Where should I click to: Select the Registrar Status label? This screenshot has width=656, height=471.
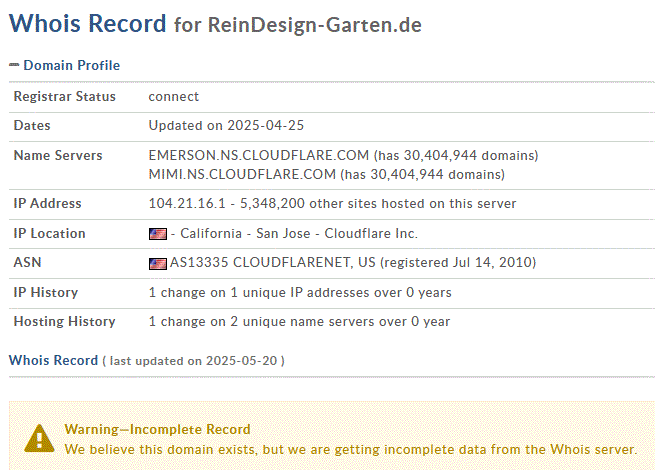click(64, 96)
